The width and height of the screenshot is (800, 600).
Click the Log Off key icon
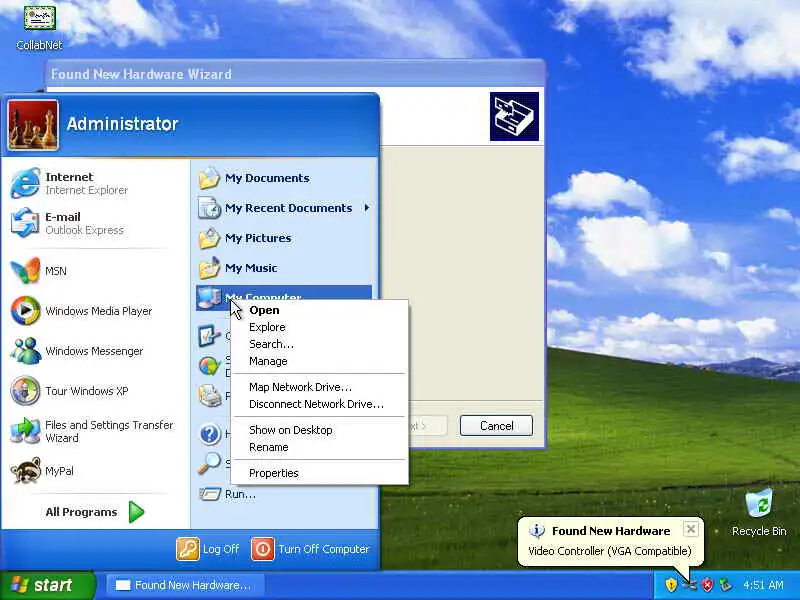(x=187, y=549)
